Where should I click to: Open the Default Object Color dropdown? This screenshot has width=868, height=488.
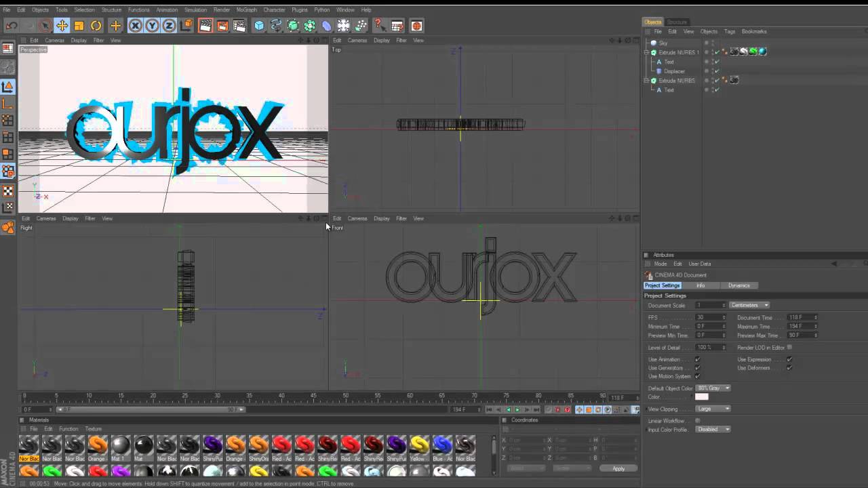point(713,388)
